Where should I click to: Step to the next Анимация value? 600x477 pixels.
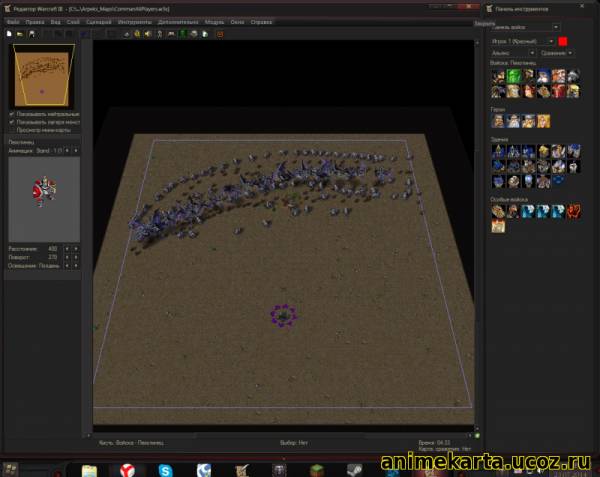pyautogui.click(x=76, y=151)
